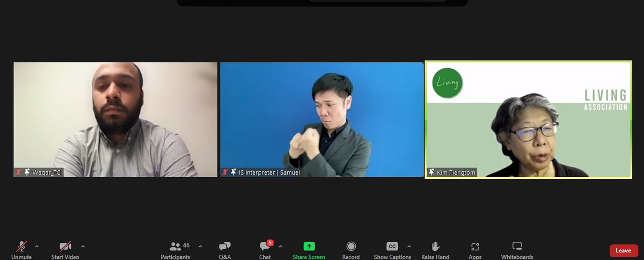Expand the arrow next to Chat
This screenshot has height=260, width=644.
[280, 247]
